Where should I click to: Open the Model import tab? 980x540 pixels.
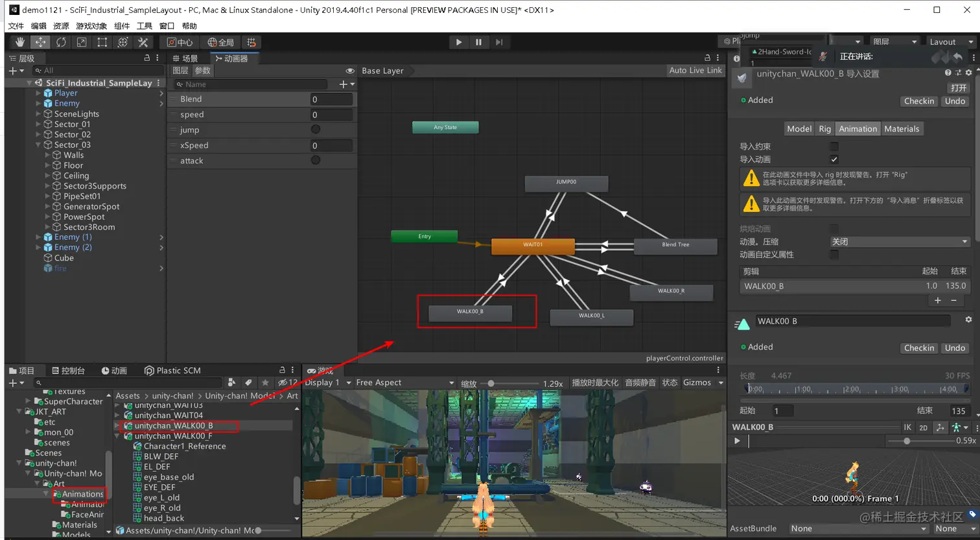pos(799,129)
